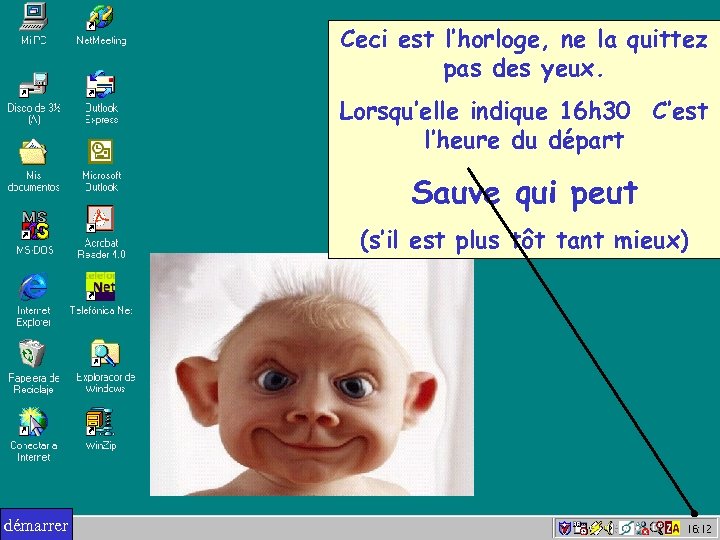
Task: Select the Papelera de Reciclaje icon
Action: [34, 367]
